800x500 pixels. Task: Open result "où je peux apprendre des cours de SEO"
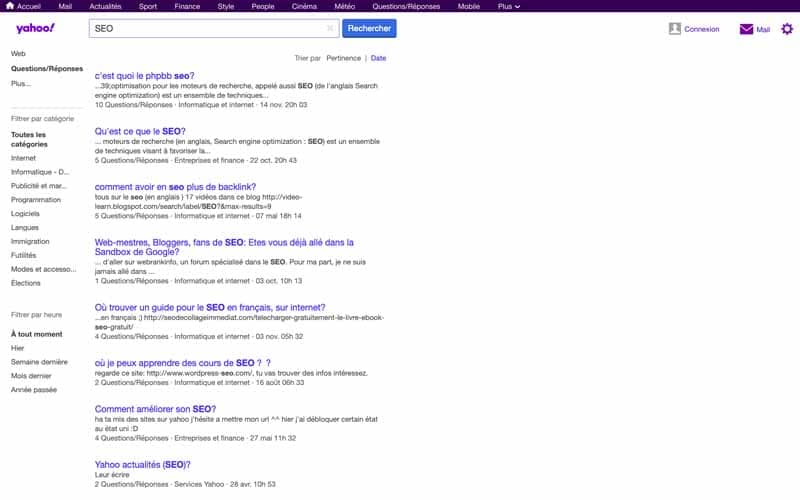(x=183, y=363)
